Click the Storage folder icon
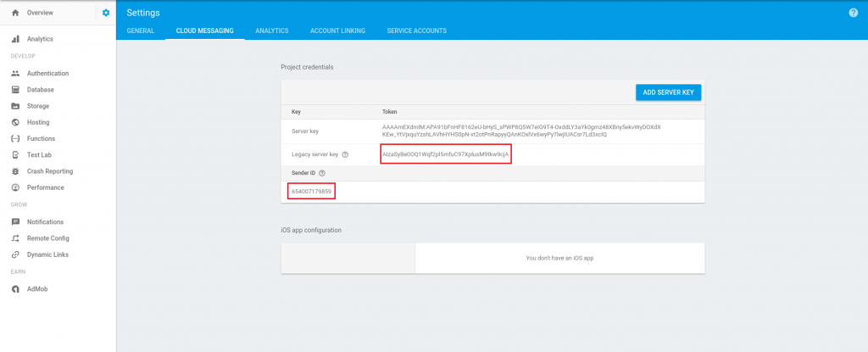Image resolution: width=868 pixels, height=352 pixels. (15, 106)
